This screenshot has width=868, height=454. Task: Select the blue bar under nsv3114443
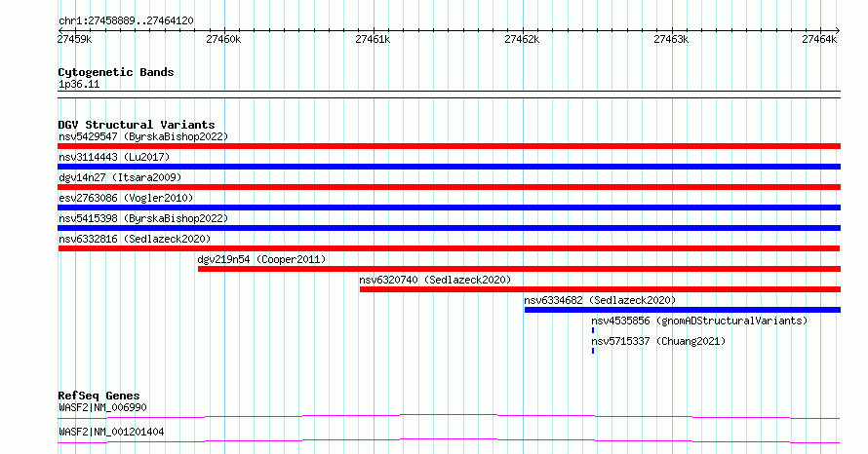449,167
